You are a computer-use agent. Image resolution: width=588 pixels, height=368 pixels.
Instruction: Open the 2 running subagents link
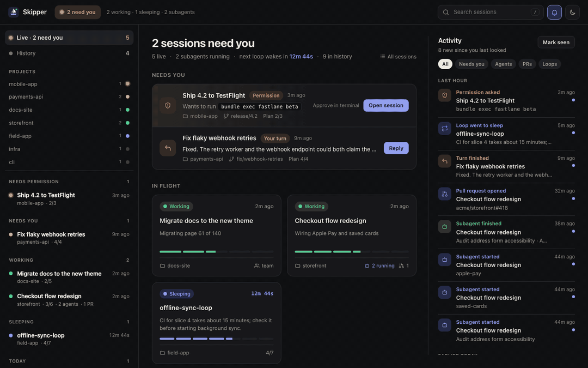[379, 266]
